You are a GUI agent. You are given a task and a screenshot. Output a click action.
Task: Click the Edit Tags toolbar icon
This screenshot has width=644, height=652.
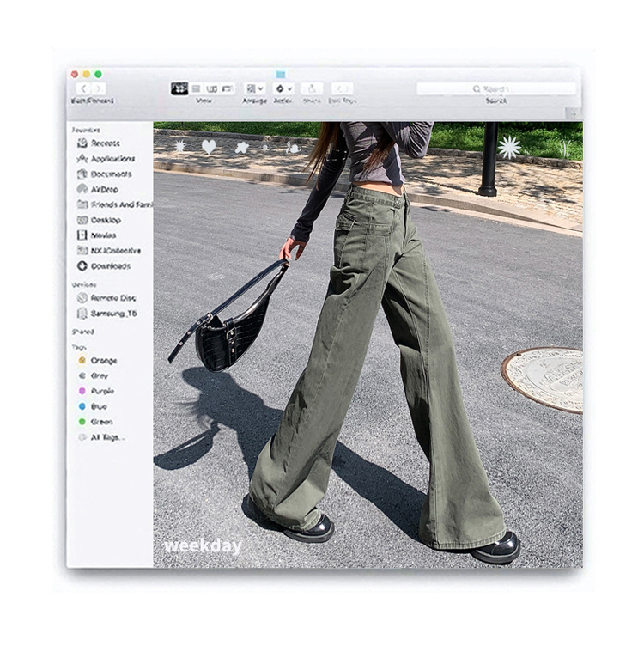tap(342, 88)
